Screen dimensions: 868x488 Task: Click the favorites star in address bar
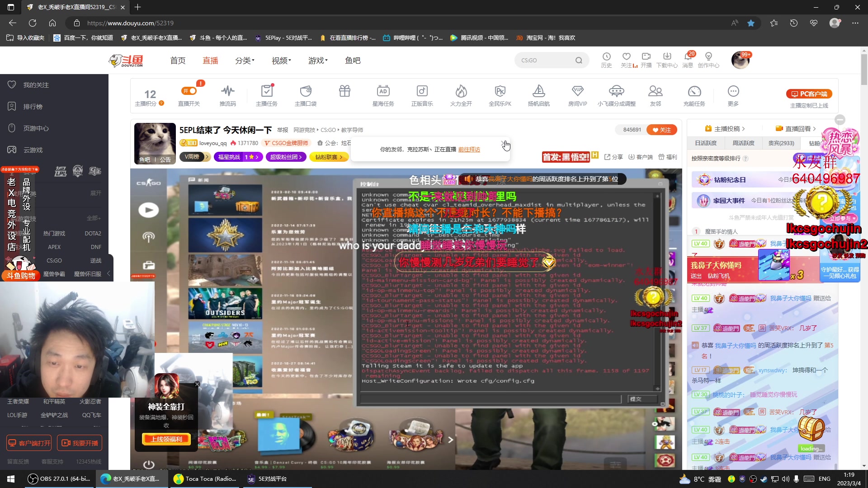751,23
